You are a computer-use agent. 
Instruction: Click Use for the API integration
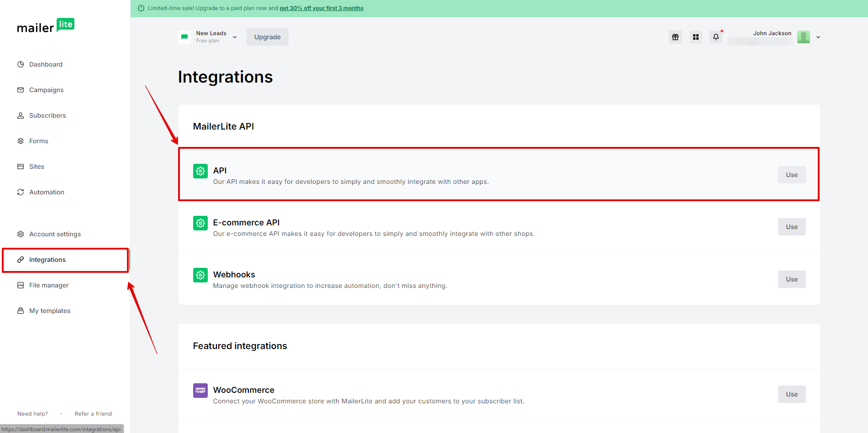point(792,175)
